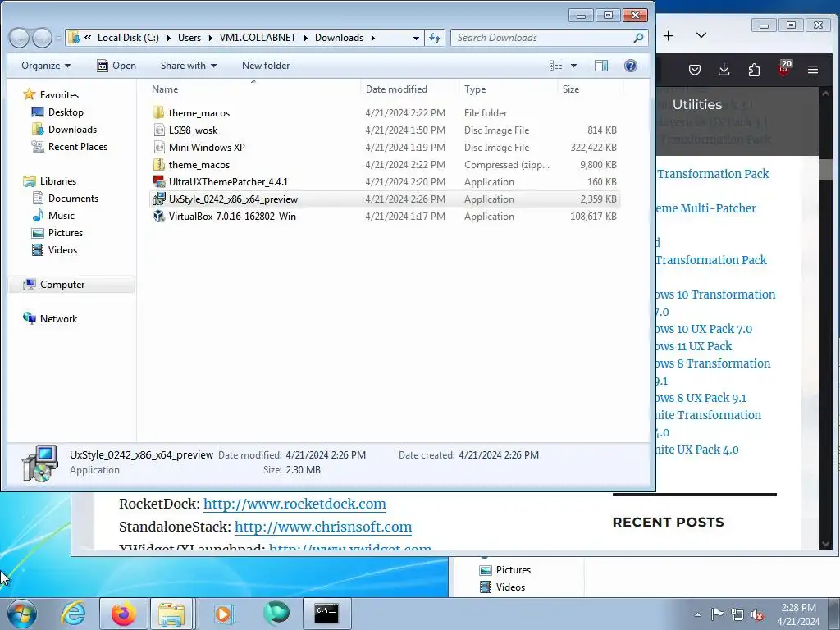
Task: Open the chrisnsoft.com link in Firefox
Action: pos(323,527)
